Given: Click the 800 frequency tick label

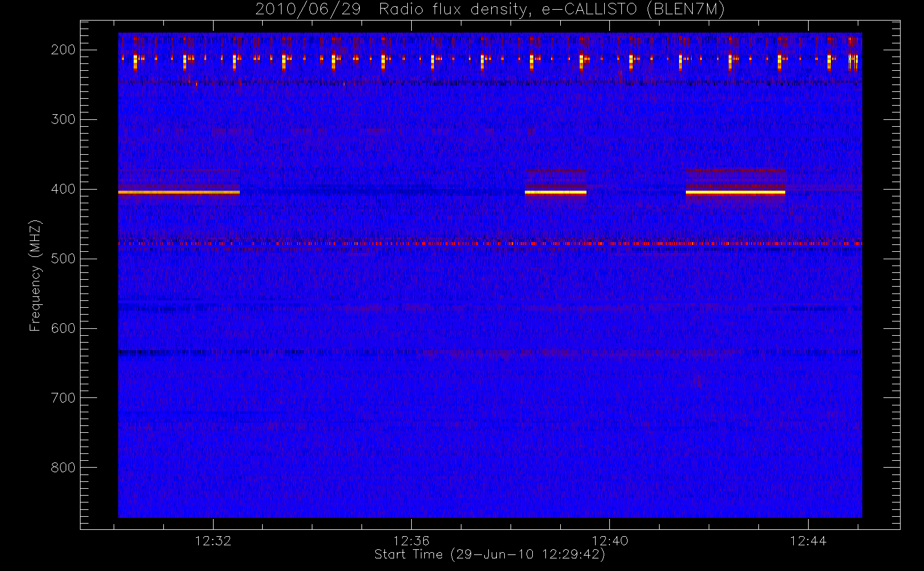Looking at the screenshot, I should coord(63,468).
